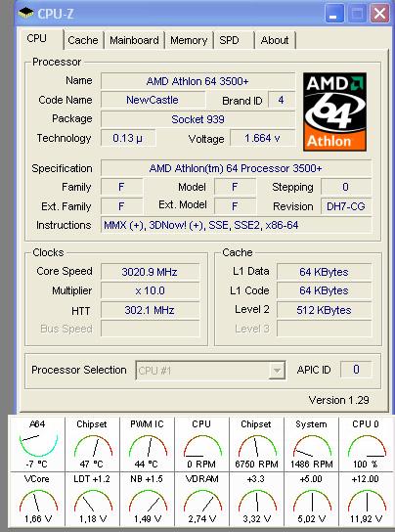Click the CPU 0 usage 100% gauge

[366, 443]
